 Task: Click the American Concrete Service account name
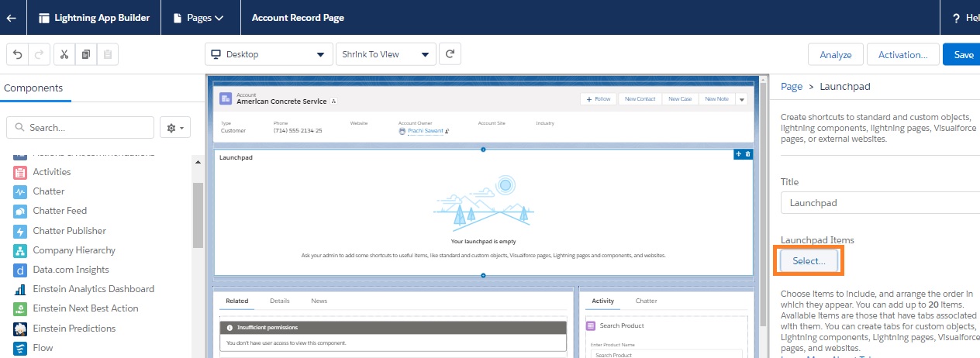[281, 102]
